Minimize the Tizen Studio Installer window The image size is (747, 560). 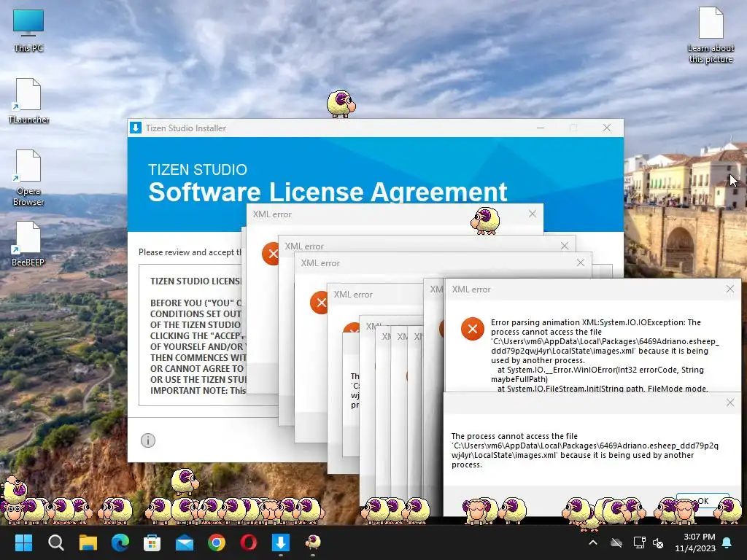pyautogui.click(x=541, y=128)
